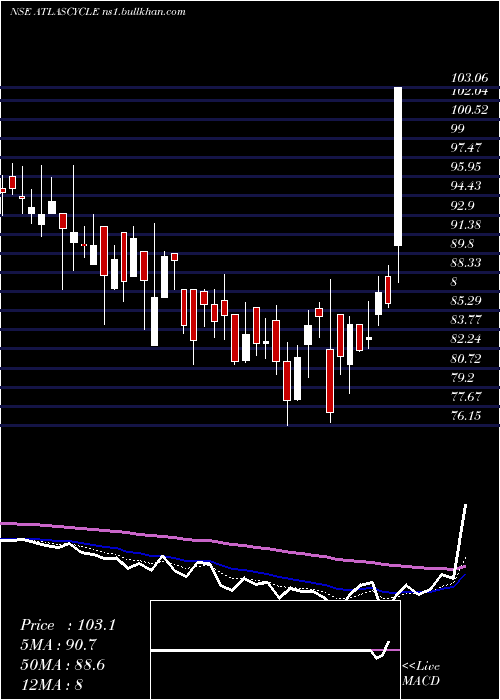The width and height of the screenshot is (500, 700).
Task: Click the 88.33 price axis label
Action: 467,263
